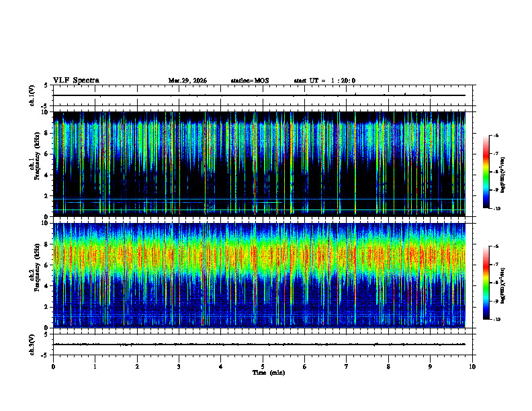Click the "0" tick on the Time axis
This screenshot has height=411, width=532.
coord(53,367)
